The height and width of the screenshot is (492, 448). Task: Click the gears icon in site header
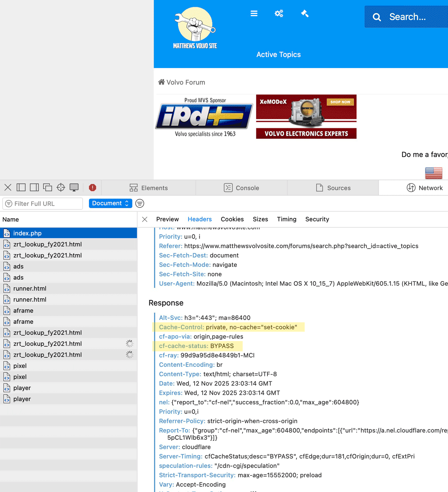pyautogui.click(x=279, y=14)
